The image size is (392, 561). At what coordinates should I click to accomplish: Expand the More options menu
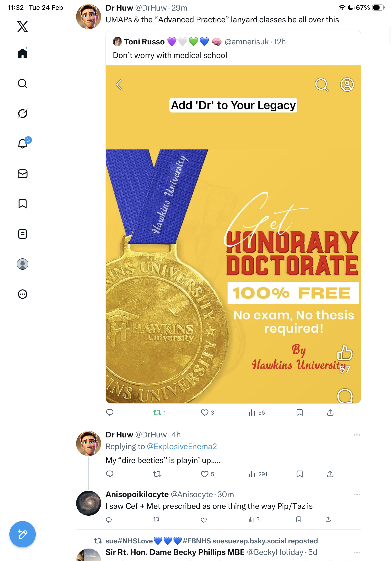[x=23, y=294]
